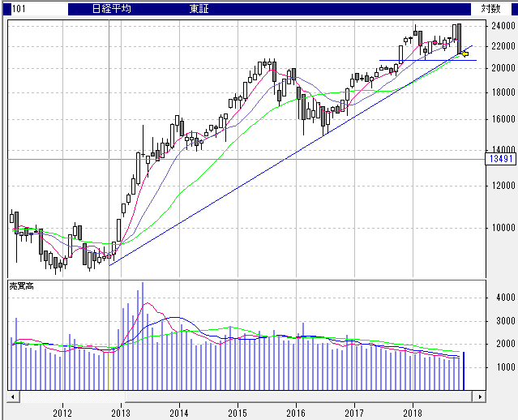This screenshot has height=420, width=518.
Task: Click the 売買高 volume panel label
Action: (20, 286)
